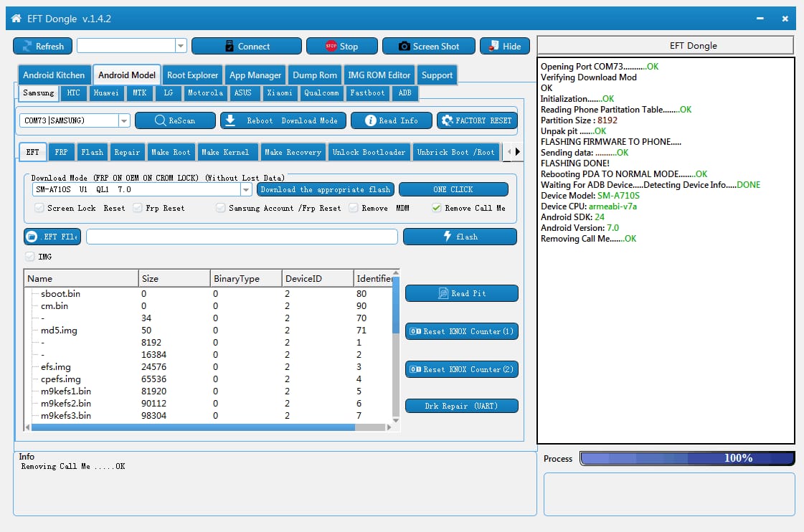Viewport: 804px width, 532px height.
Task: Expand the SM-A710S model dropdown
Action: tap(246, 189)
